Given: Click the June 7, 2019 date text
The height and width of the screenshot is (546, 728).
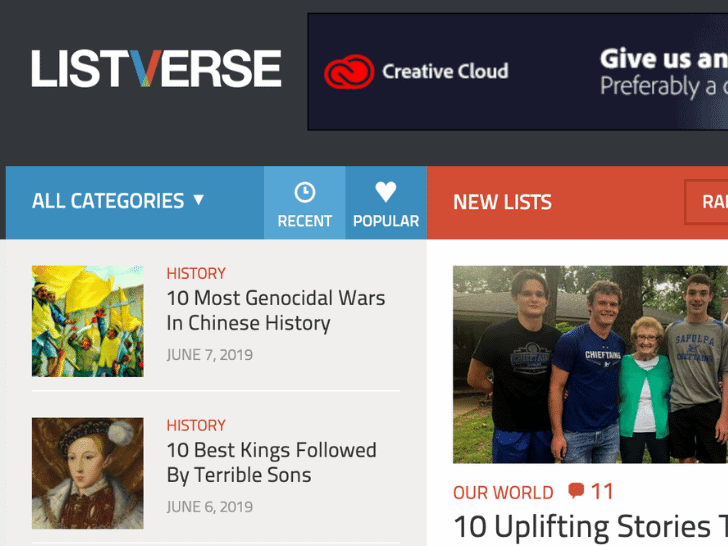Looking at the screenshot, I should click(210, 355).
